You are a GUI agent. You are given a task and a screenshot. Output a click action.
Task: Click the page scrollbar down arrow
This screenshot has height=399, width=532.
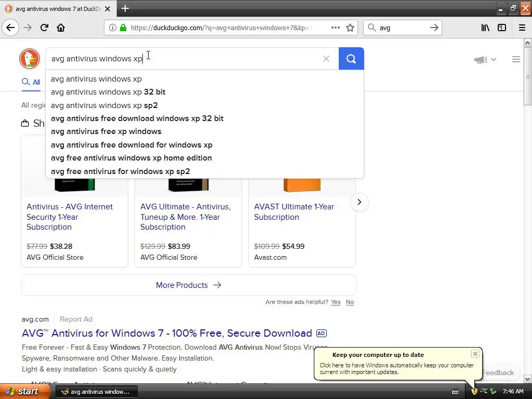(527, 379)
